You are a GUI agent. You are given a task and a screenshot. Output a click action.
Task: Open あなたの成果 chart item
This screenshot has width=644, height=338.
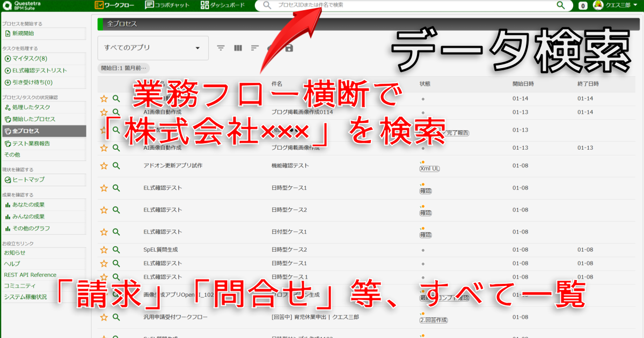pyautogui.click(x=43, y=205)
